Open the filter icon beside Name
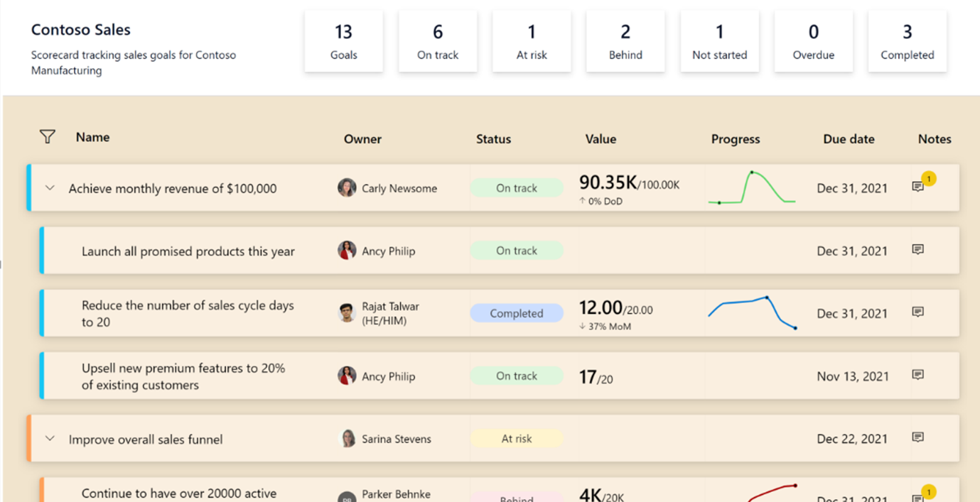The width and height of the screenshot is (980, 502). 47,136
